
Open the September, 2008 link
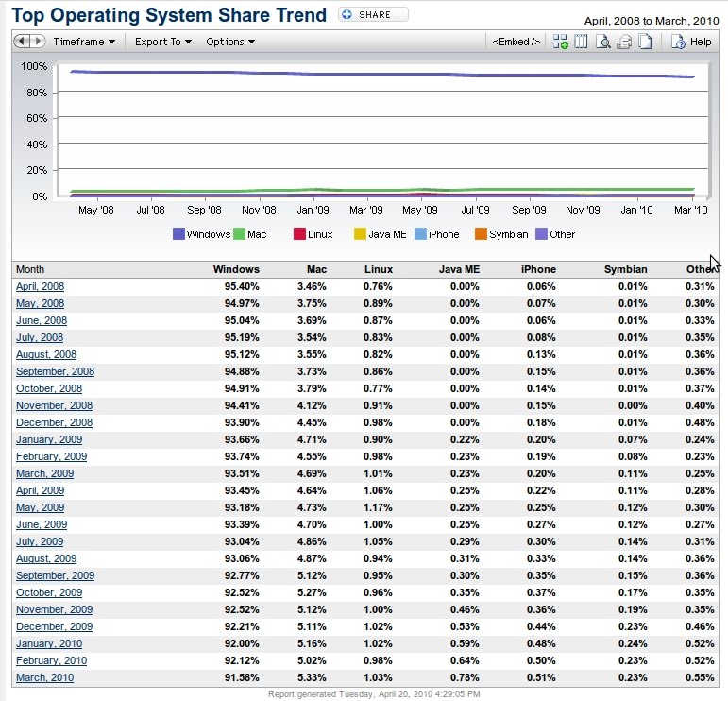(55, 371)
